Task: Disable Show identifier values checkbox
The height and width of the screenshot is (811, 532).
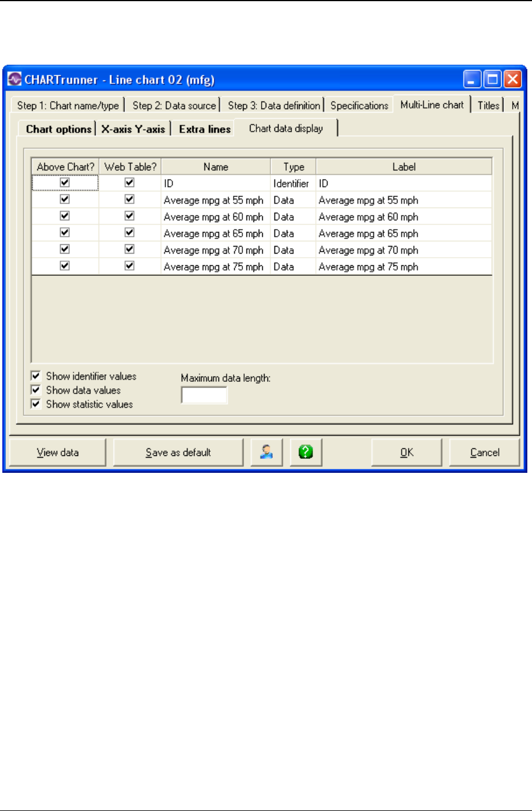Action: (36, 376)
